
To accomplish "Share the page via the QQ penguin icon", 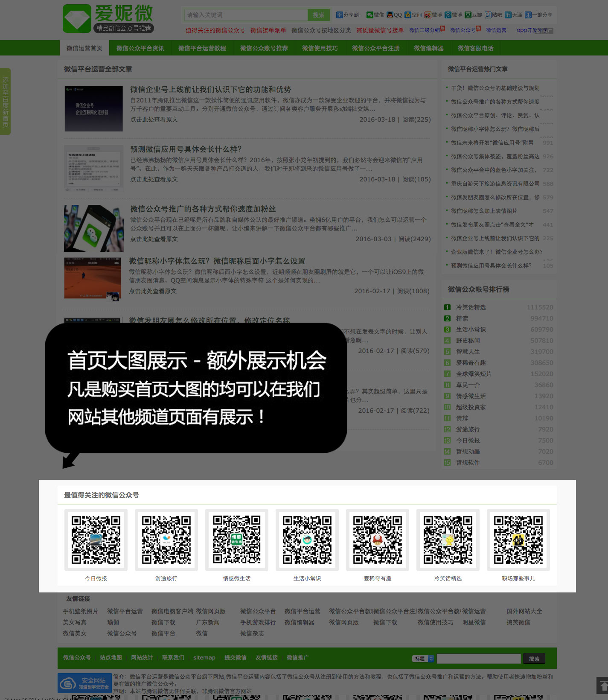I will 390,15.
